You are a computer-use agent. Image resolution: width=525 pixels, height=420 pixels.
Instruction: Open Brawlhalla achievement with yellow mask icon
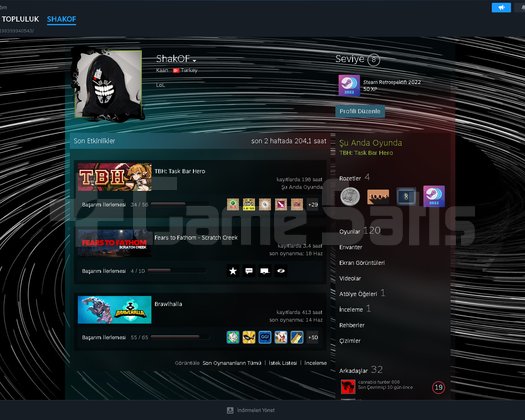249,337
